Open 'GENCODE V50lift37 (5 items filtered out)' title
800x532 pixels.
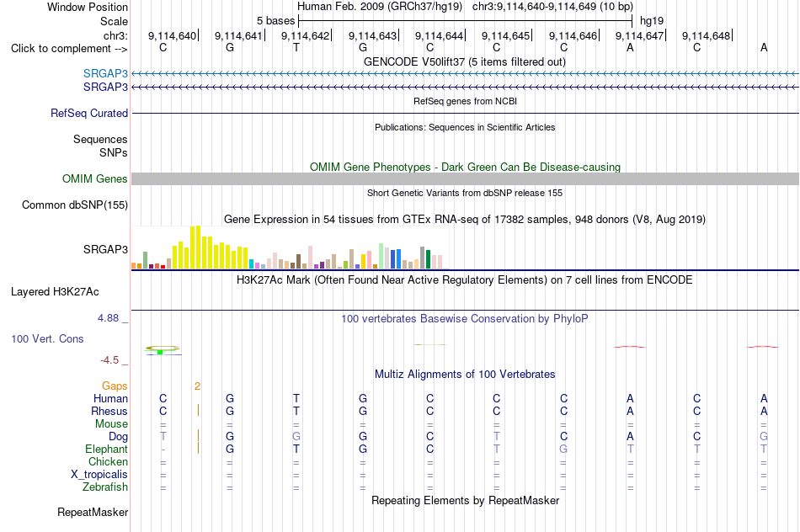[465, 61]
